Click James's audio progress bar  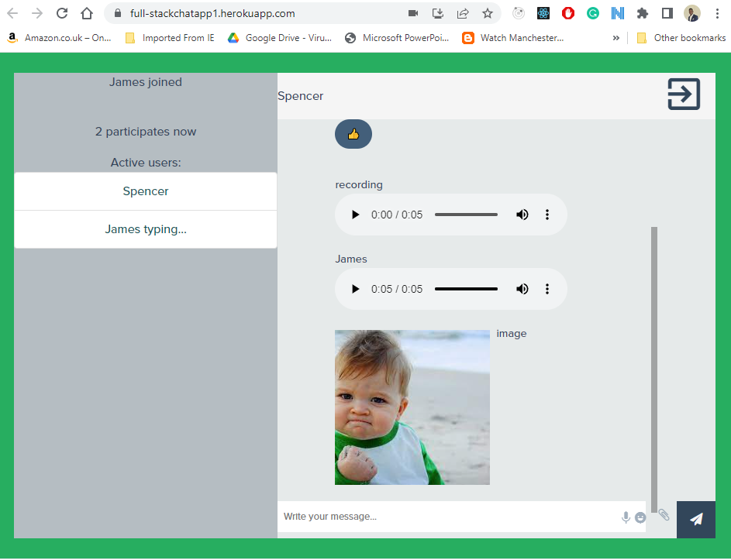coord(466,290)
